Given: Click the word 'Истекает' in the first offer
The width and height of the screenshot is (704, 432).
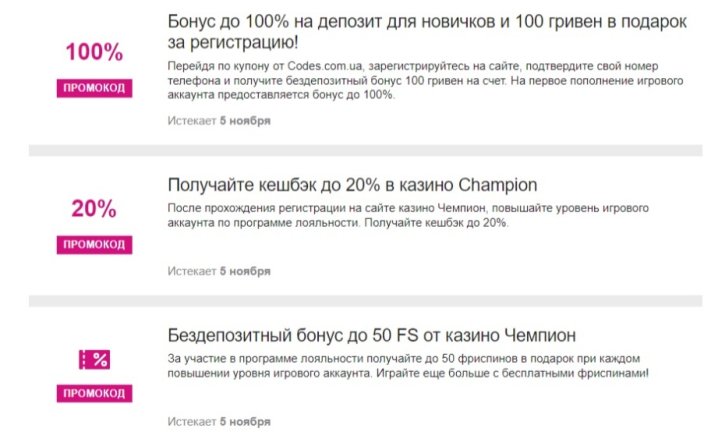Looking at the screenshot, I should pos(192,121).
